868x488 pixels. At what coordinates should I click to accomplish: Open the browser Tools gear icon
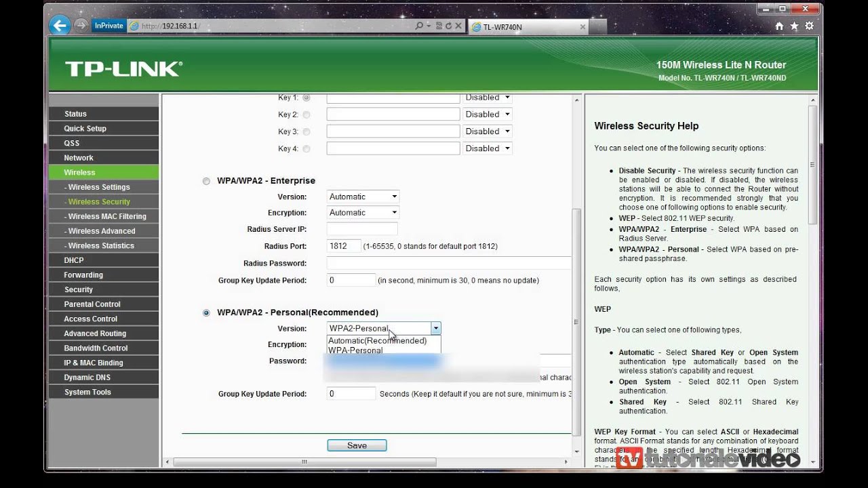809,26
